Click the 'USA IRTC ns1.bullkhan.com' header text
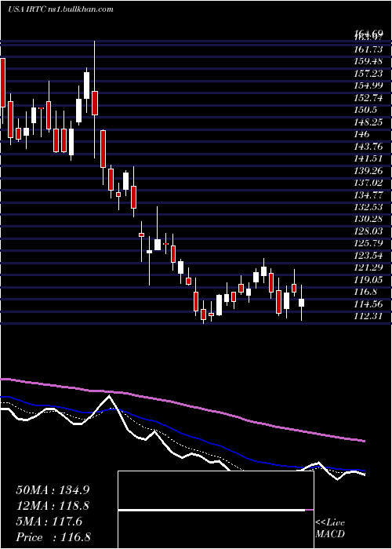The height and width of the screenshot is (549, 392). point(61,9)
